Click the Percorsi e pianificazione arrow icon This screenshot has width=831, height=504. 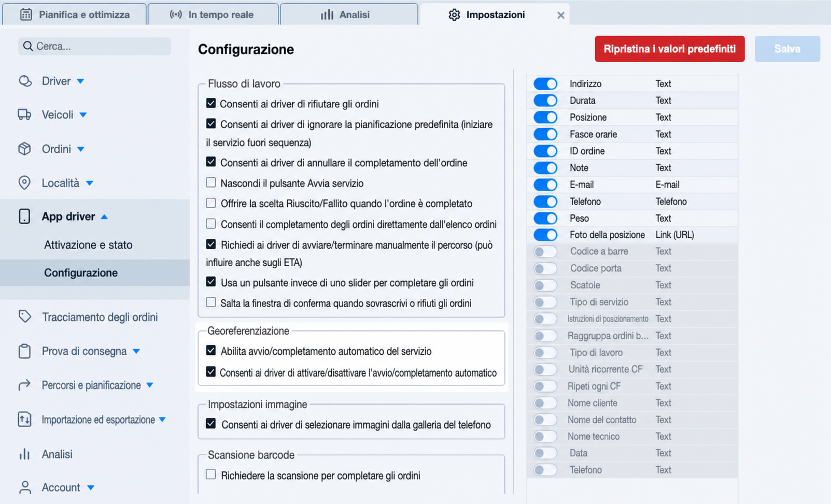[24, 385]
